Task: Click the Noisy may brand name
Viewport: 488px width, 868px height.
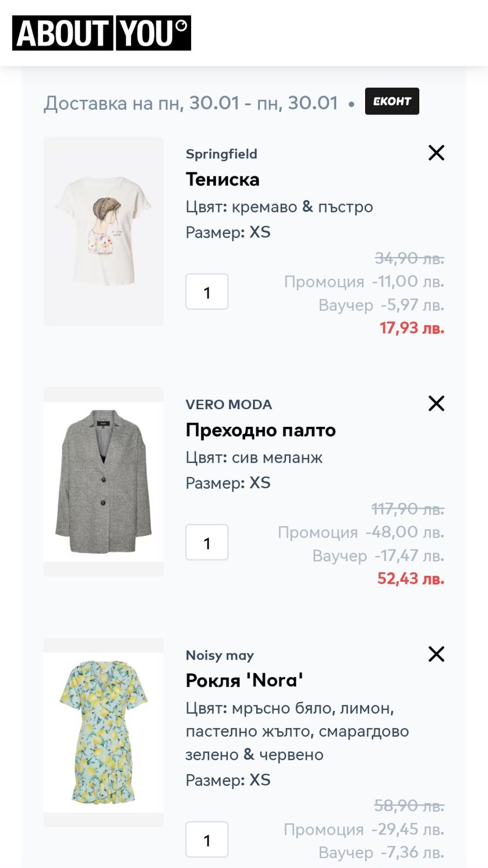Action: tap(220, 655)
